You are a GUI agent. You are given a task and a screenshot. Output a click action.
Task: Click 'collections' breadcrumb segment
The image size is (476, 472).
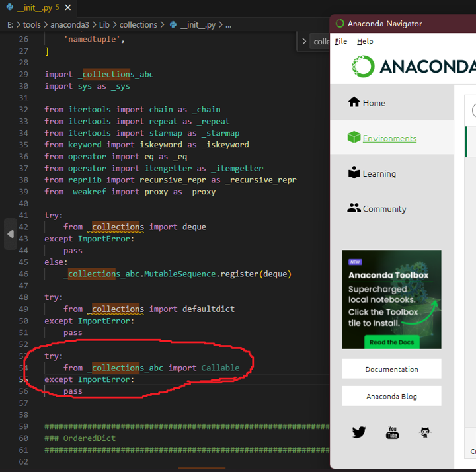point(138,25)
